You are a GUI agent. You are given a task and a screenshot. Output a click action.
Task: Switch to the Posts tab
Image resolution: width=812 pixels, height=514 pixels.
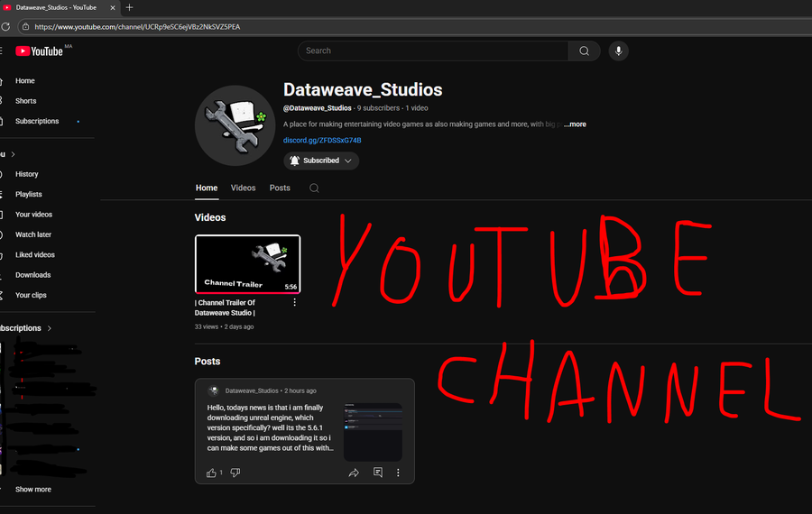(280, 188)
